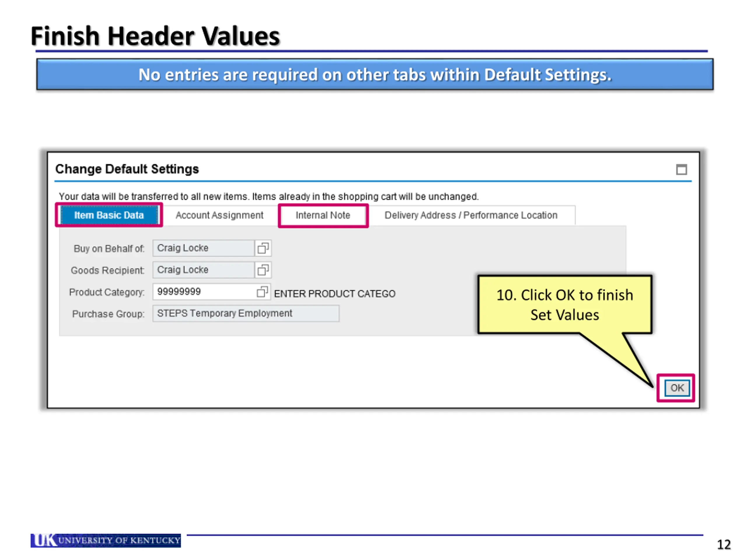Click the 'Change Default Settings' dialog title
The height and width of the screenshot is (560, 747).
127,169
